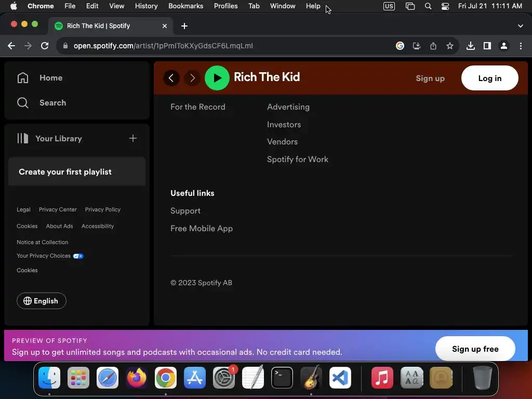Toggle Chrome's side panel icon
Image resolution: width=532 pixels, height=399 pixels.
tap(487, 46)
